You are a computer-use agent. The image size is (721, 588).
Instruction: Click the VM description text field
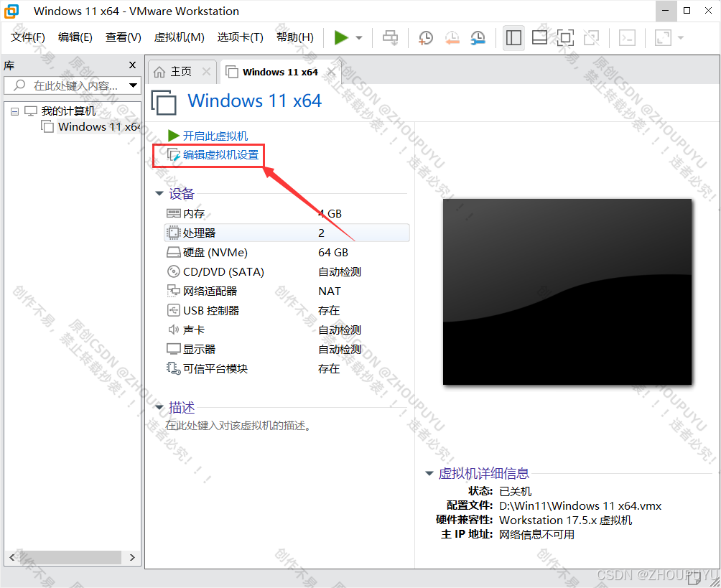point(238,426)
